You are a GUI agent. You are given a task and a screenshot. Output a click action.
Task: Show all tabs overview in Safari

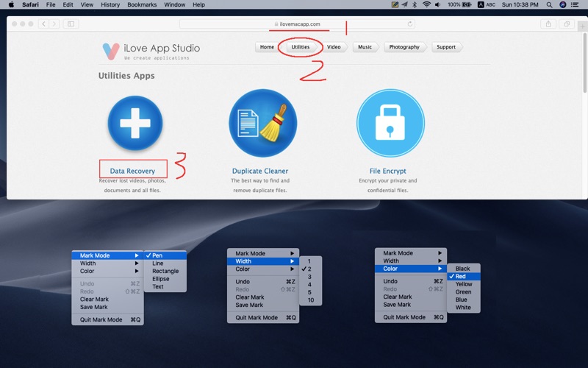point(567,24)
